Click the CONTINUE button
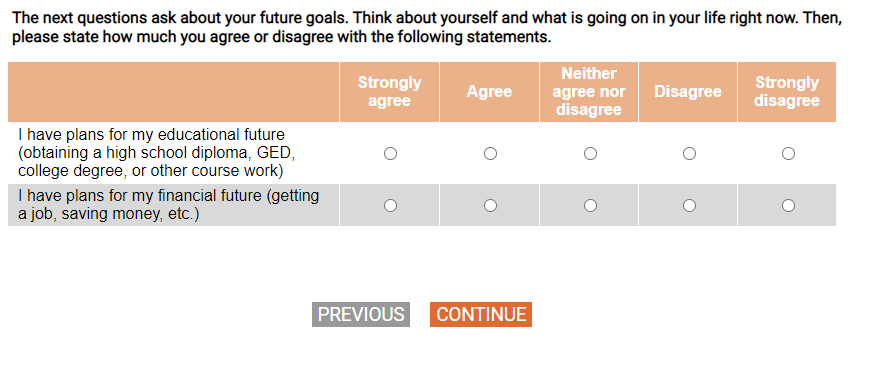Viewport: 876px width, 366px height. click(481, 315)
